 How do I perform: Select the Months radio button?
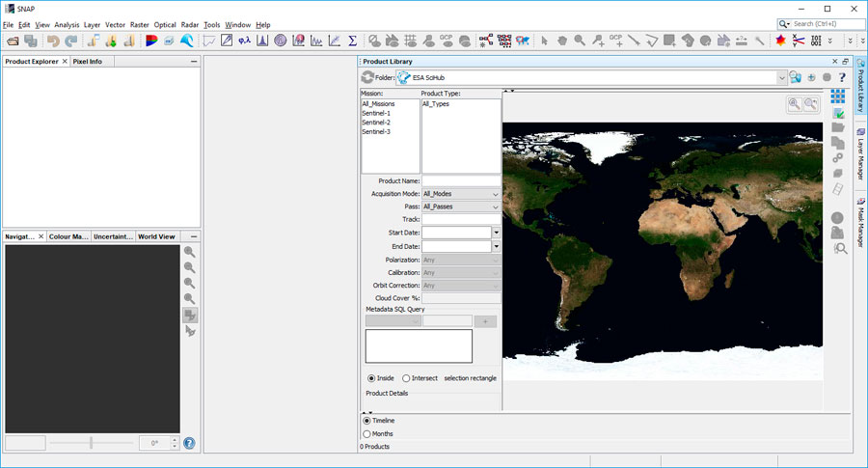click(x=366, y=434)
